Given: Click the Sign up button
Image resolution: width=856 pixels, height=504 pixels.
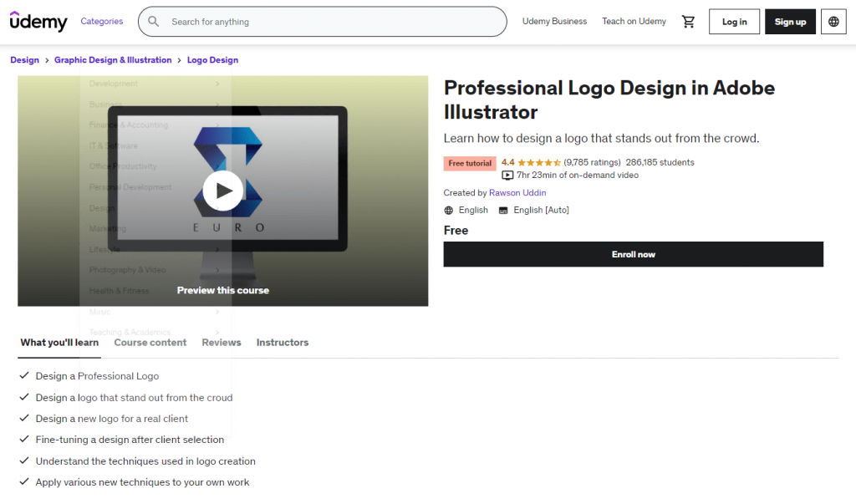Looking at the screenshot, I should [790, 21].
